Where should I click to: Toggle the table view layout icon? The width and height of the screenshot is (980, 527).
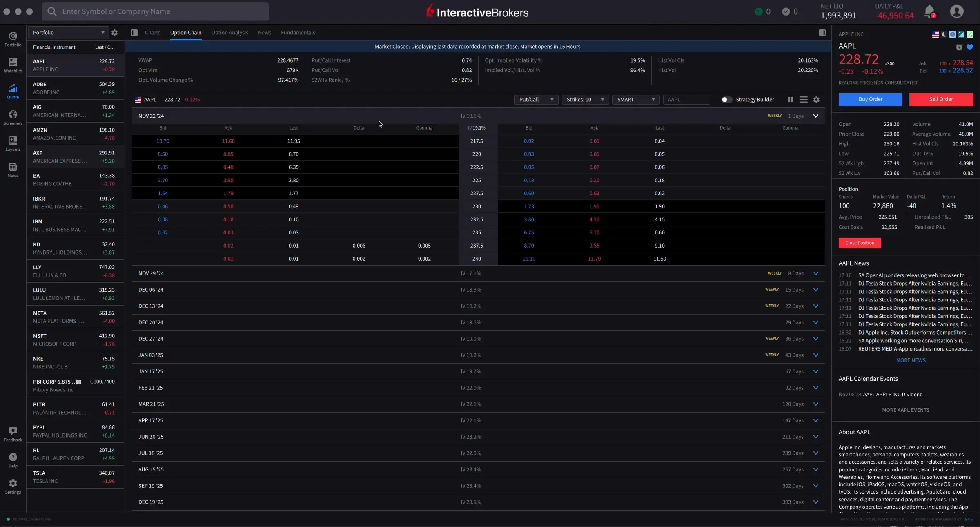803,99
